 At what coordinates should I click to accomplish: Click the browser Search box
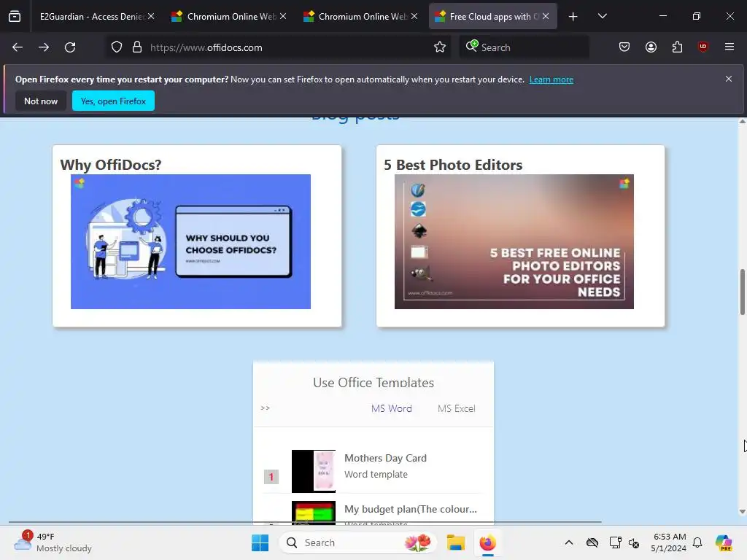coord(524,47)
